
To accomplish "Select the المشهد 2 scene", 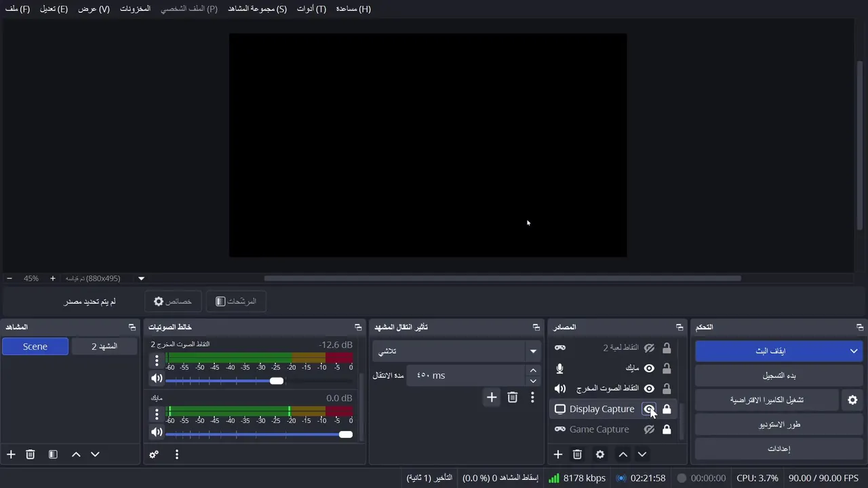I will 104,346.
